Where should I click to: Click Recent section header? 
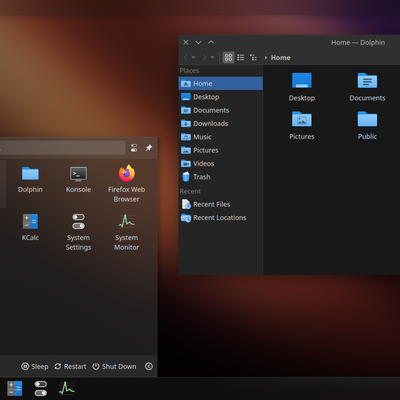click(x=190, y=191)
